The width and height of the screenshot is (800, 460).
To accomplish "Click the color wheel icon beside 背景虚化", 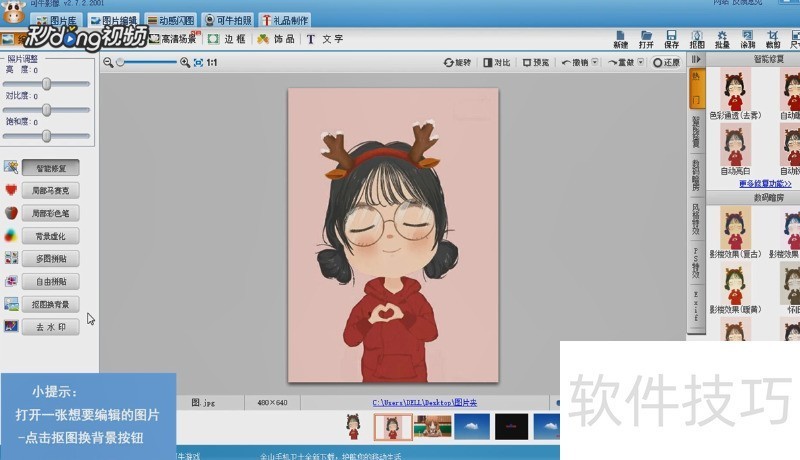I will 11,236.
